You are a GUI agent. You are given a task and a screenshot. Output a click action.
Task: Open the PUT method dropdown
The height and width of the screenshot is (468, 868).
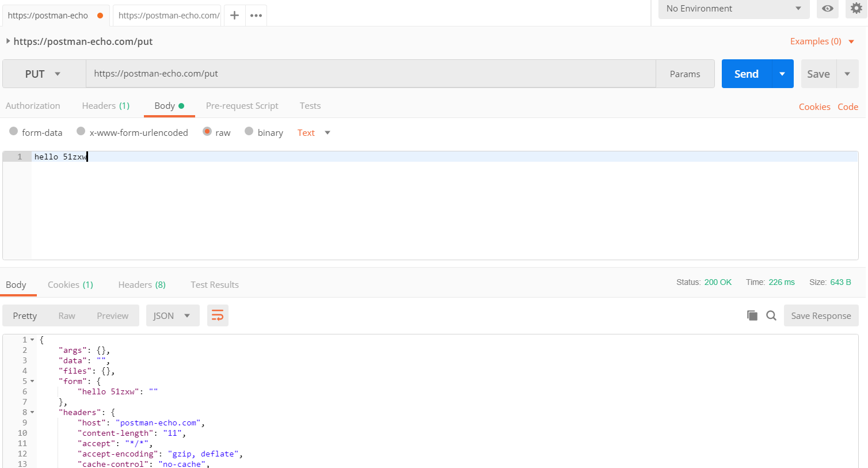(44, 74)
